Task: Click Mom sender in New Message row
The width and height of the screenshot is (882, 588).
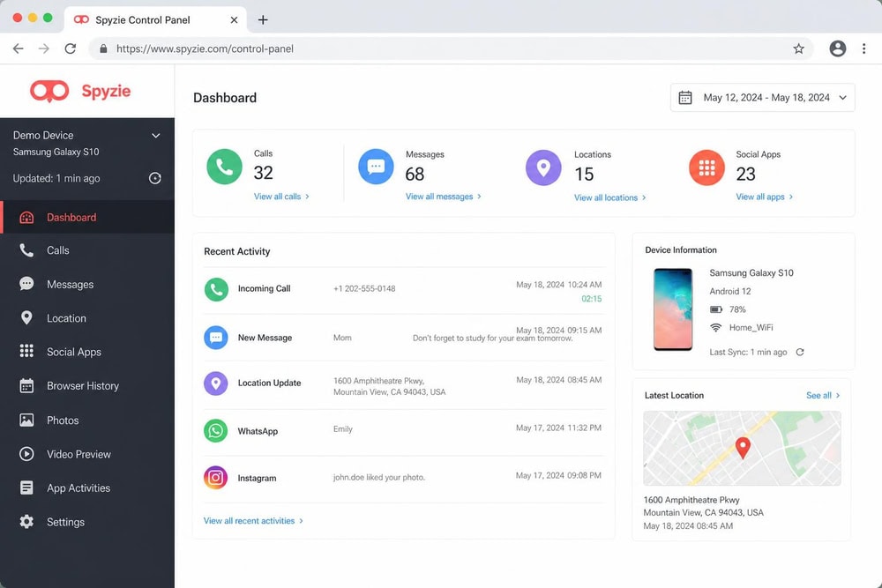Action: coord(342,338)
